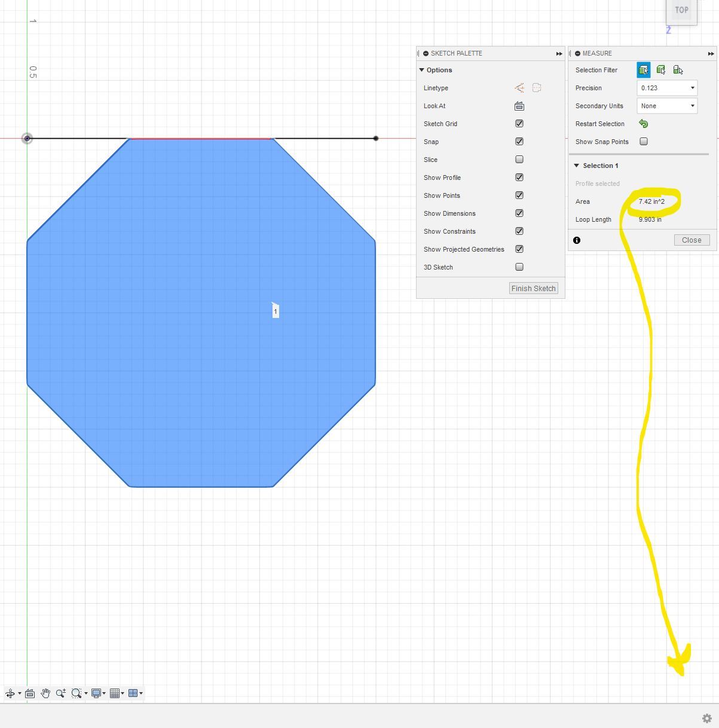Collapse the Sketch Palette with minus icon
The width and height of the screenshot is (719, 728).
click(426, 53)
